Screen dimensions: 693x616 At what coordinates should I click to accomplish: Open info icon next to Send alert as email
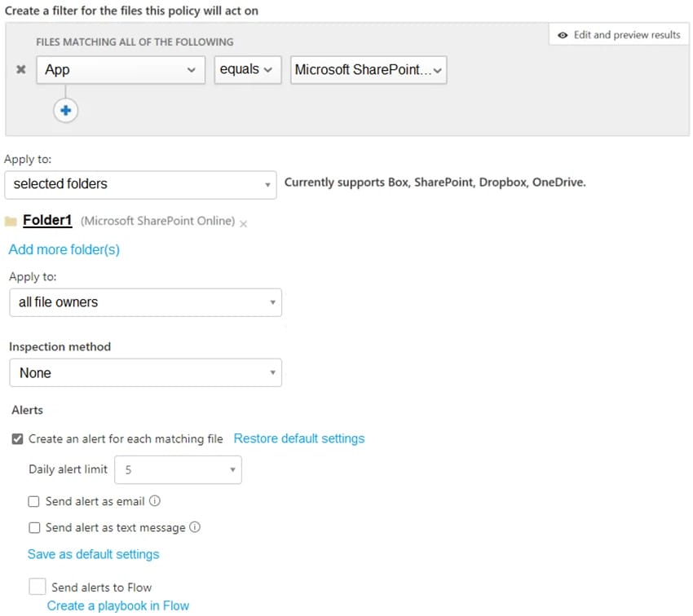click(x=155, y=501)
